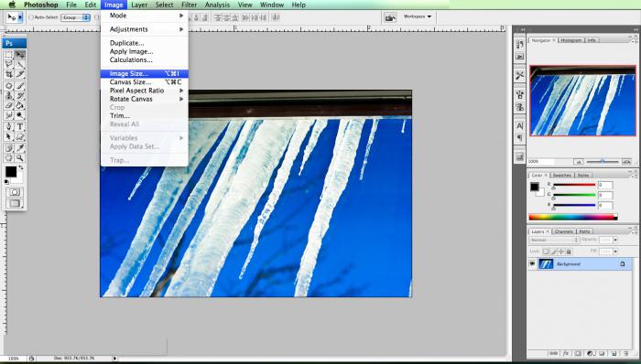Screen dimensions: 641x364
Task: Select the Crop tool in the toolbox
Action: [9, 74]
